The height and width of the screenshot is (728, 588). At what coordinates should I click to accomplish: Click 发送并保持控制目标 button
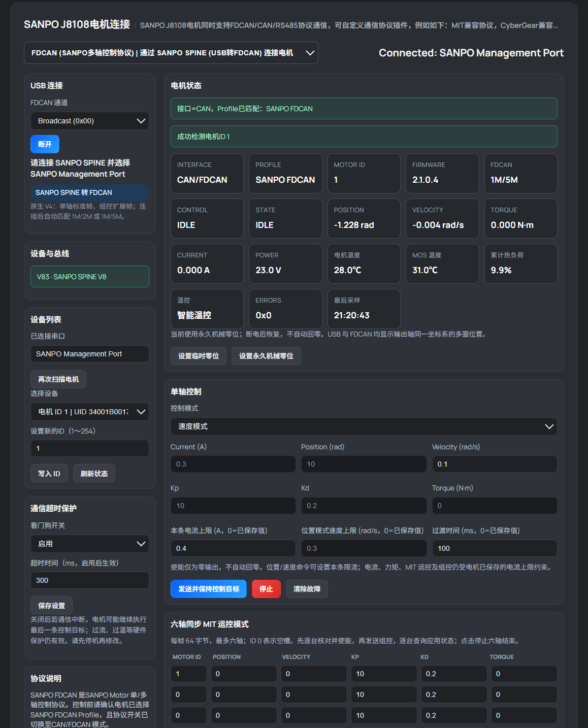[209, 589]
